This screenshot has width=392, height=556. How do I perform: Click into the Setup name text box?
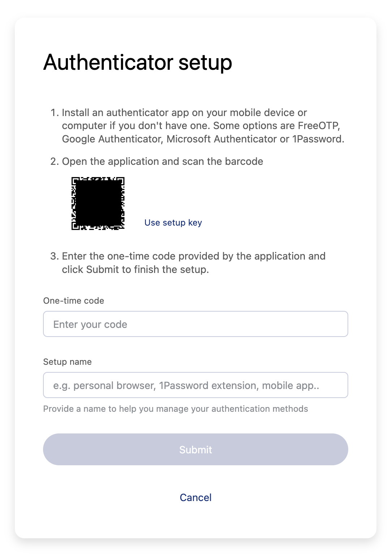tap(195, 385)
